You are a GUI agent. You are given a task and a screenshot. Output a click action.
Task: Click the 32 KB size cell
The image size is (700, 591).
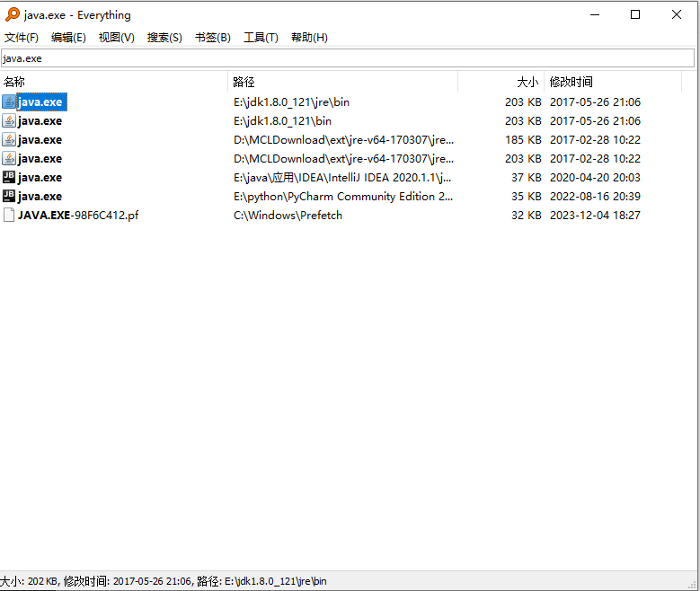click(527, 216)
